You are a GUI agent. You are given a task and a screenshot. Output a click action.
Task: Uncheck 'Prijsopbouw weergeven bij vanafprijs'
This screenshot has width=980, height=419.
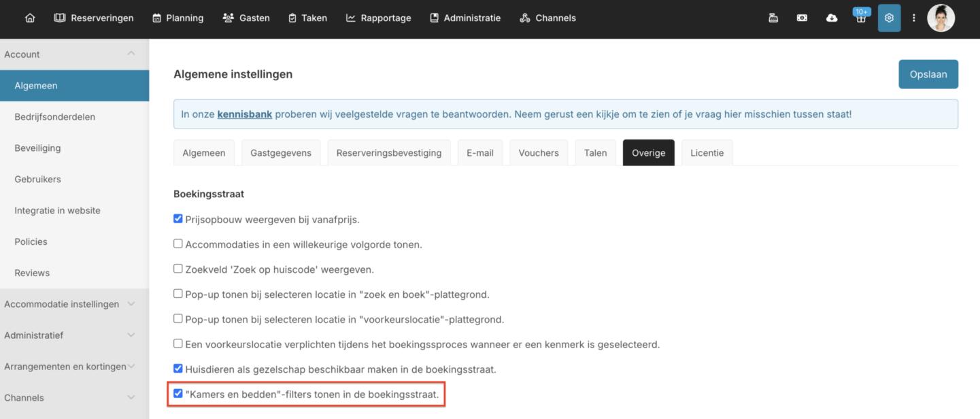point(178,219)
